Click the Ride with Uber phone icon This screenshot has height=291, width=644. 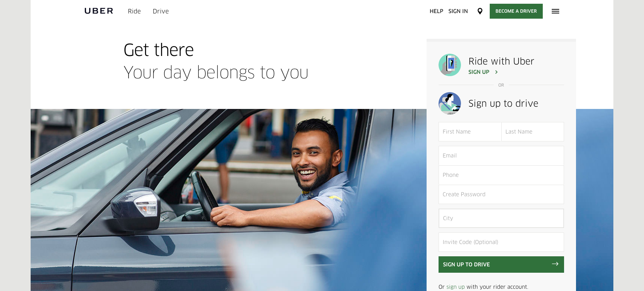pos(450,65)
